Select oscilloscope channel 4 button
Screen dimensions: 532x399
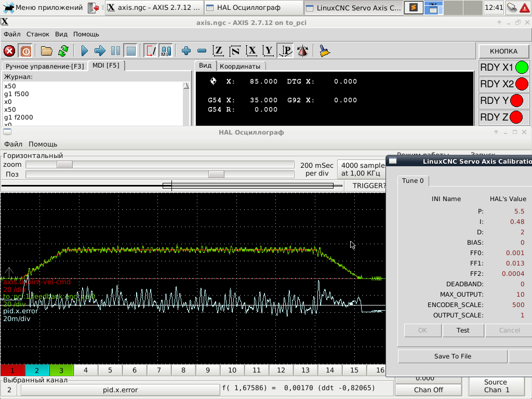point(86,370)
